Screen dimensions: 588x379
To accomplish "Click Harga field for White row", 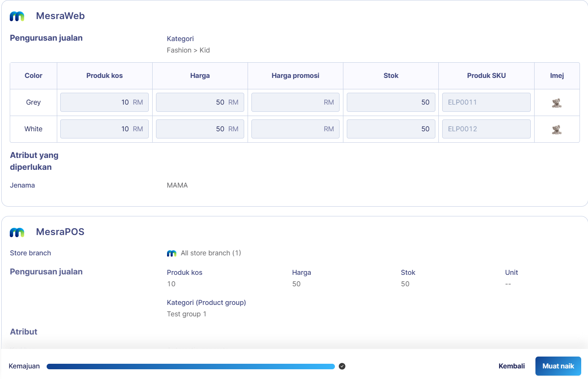I will point(200,129).
